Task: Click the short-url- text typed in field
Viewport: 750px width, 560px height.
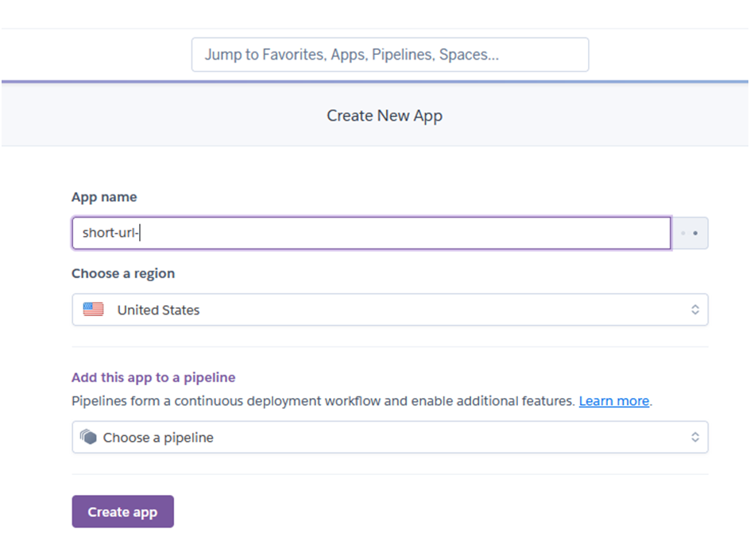Action: [110, 233]
